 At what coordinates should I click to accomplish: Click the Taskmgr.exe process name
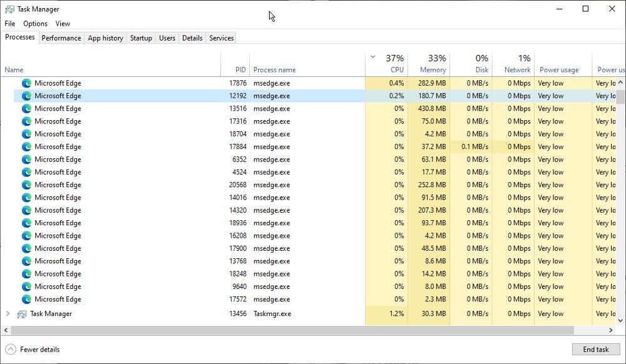coord(272,314)
